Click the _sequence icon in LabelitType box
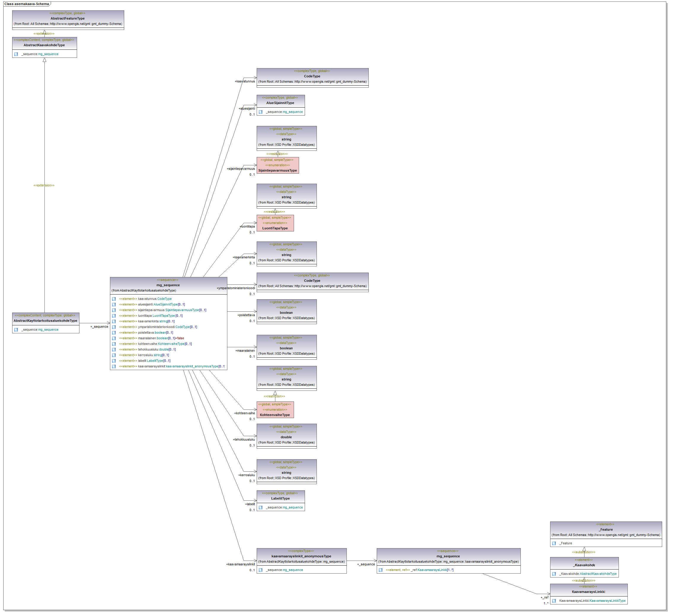674x616 pixels. [261, 507]
